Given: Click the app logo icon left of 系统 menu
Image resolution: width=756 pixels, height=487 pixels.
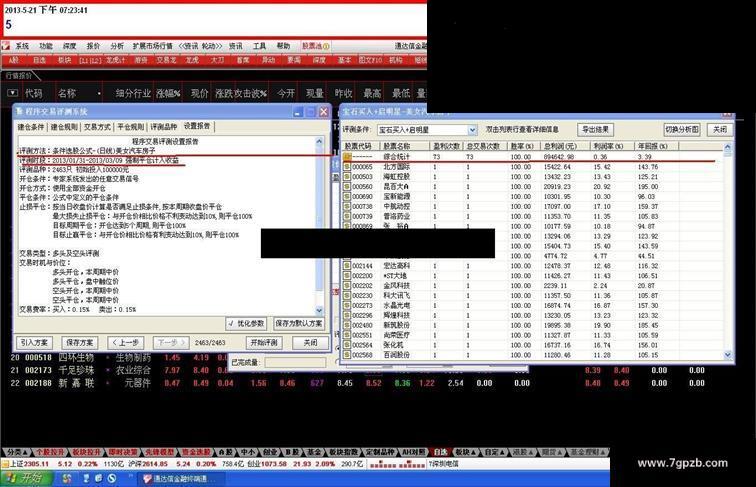Looking at the screenshot, I should [5, 46].
